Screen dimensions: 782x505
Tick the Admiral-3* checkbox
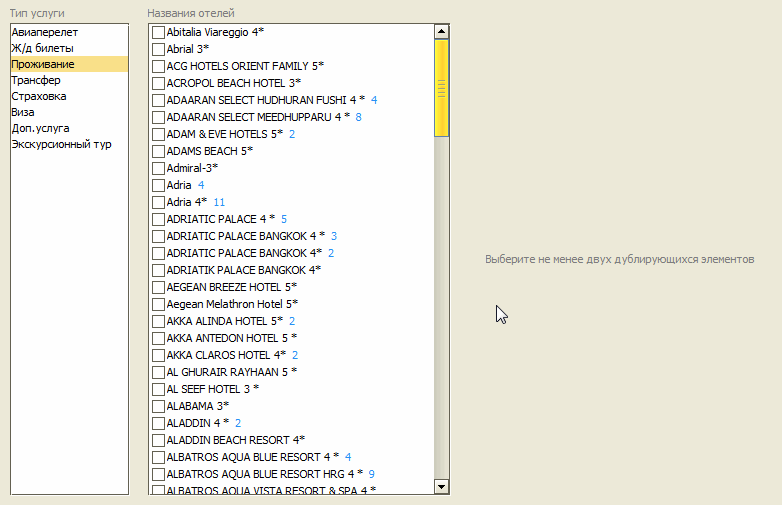pyautogui.click(x=158, y=168)
